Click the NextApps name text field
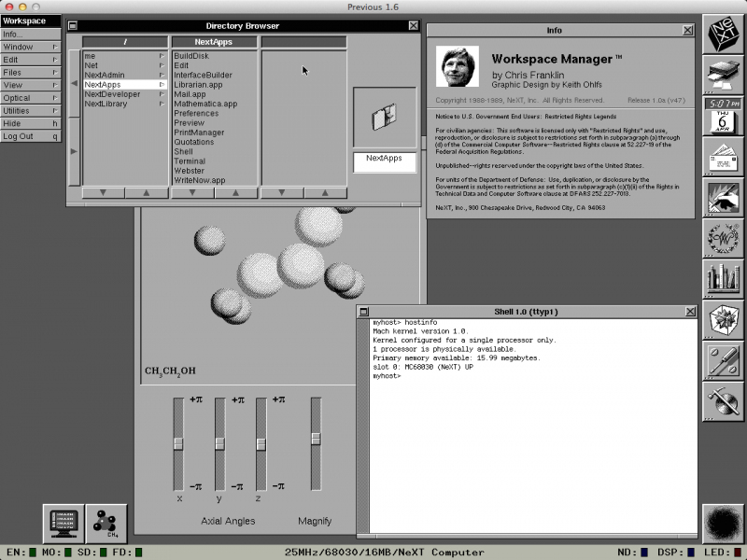 click(384, 159)
